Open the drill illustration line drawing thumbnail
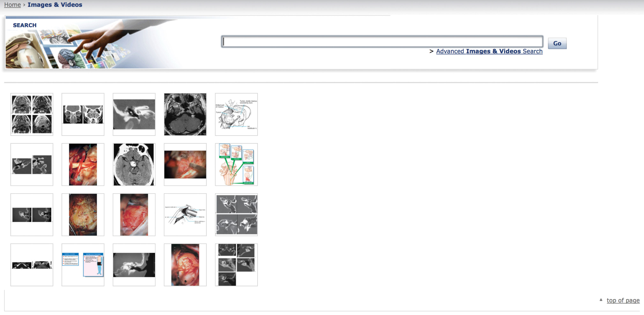Viewport: 644px width, 315px height. (185, 214)
